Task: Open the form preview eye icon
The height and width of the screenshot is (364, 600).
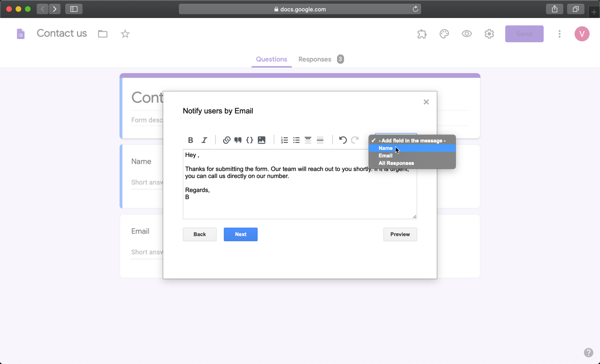Action: [x=466, y=34]
